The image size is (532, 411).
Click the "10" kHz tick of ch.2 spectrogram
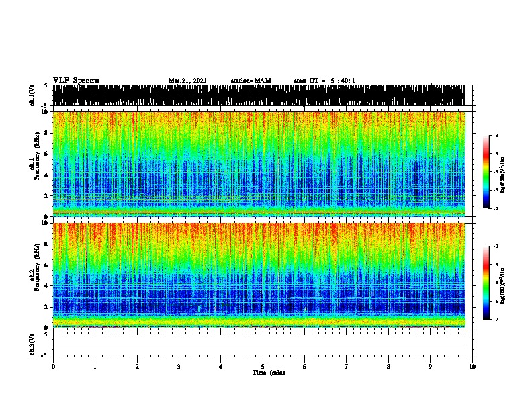(x=46, y=223)
